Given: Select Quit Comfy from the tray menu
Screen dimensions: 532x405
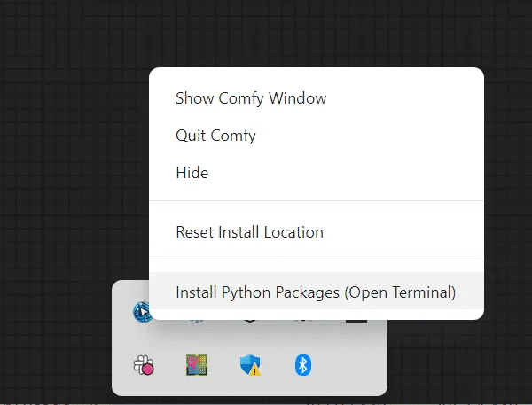Looking at the screenshot, I should (215, 136).
